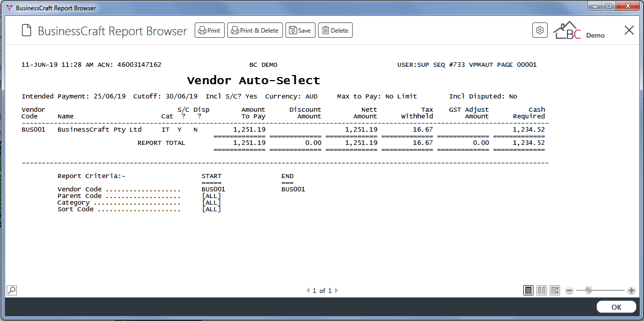
Task: Click 'Incl Disputed: No' text
Action: click(x=483, y=96)
